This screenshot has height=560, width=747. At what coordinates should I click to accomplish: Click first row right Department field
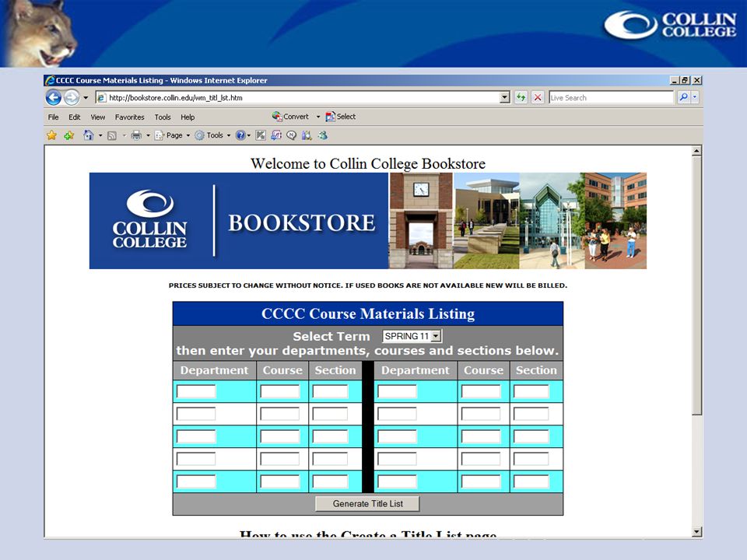coord(397,391)
